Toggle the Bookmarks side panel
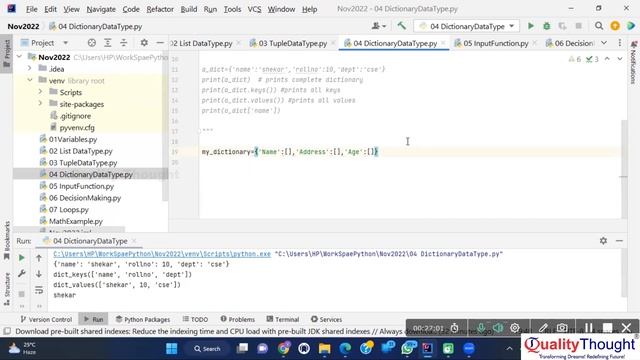The width and height of the screenshot is (640, 360). pyautogui.click(x=7, y=240)
